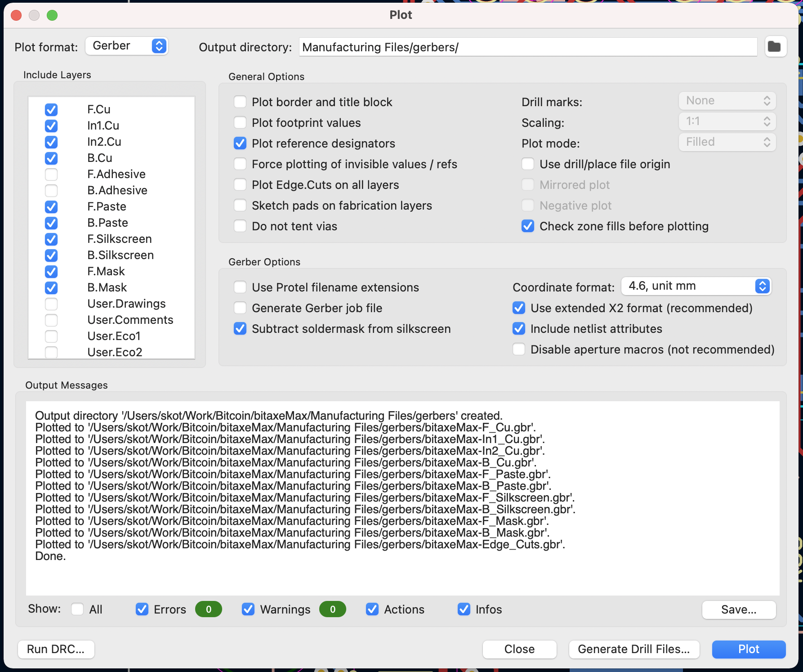Uncheck Plot reference designators

coord(240,143)
